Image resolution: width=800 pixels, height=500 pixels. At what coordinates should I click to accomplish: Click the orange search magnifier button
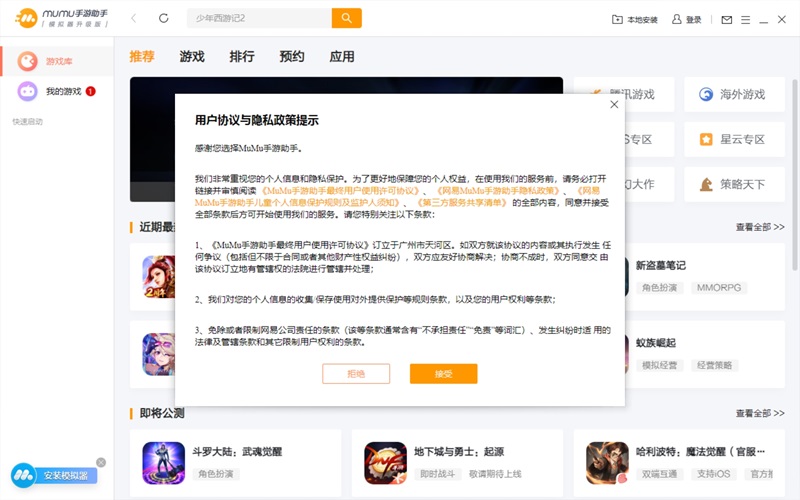point(346,18)
